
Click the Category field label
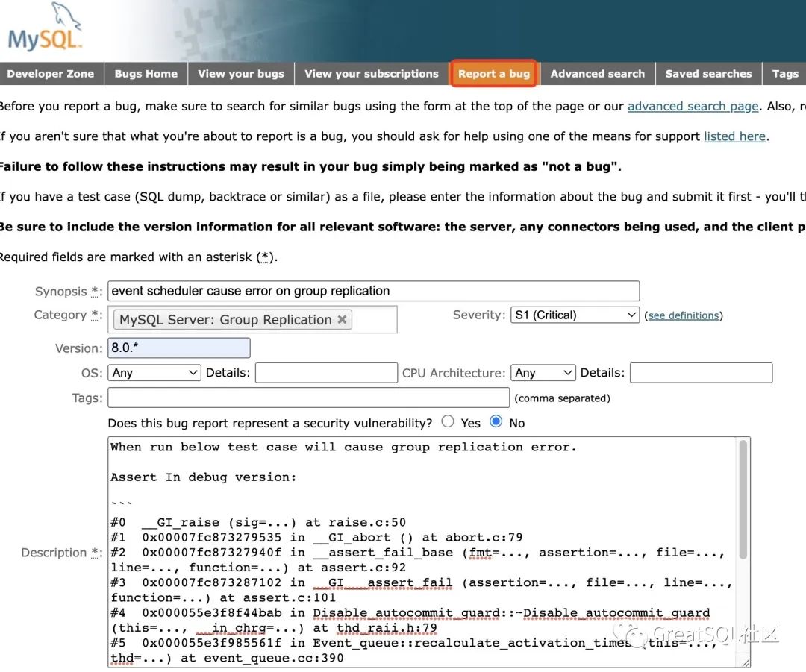[67, 315]
